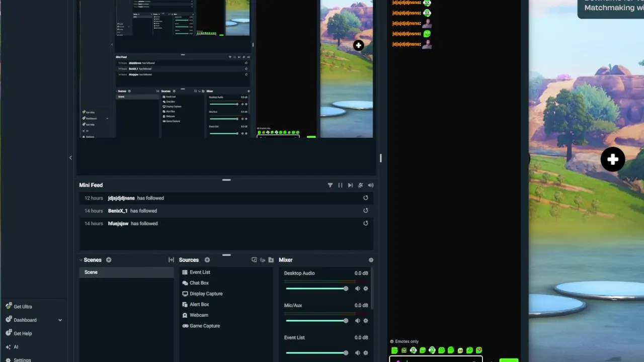Click username hfusjsjsw in Mini Feed
Image resolution: width=644 pixels, height=362 pixels.
pos(118,223)
